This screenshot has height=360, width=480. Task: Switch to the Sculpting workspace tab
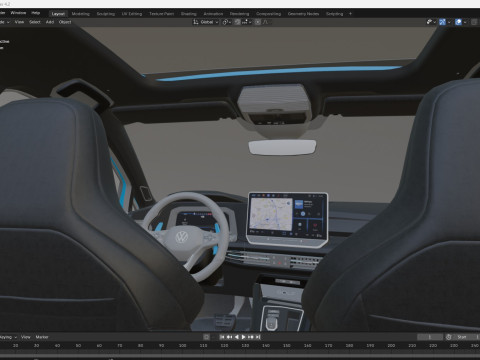click(106, 14)
